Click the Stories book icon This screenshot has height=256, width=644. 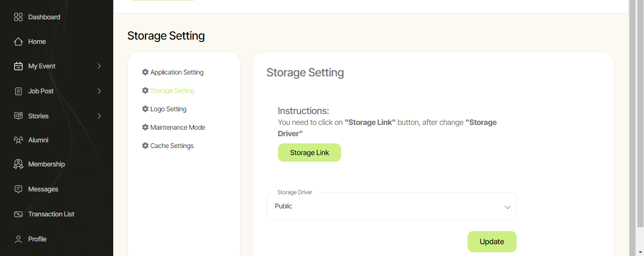18,116
